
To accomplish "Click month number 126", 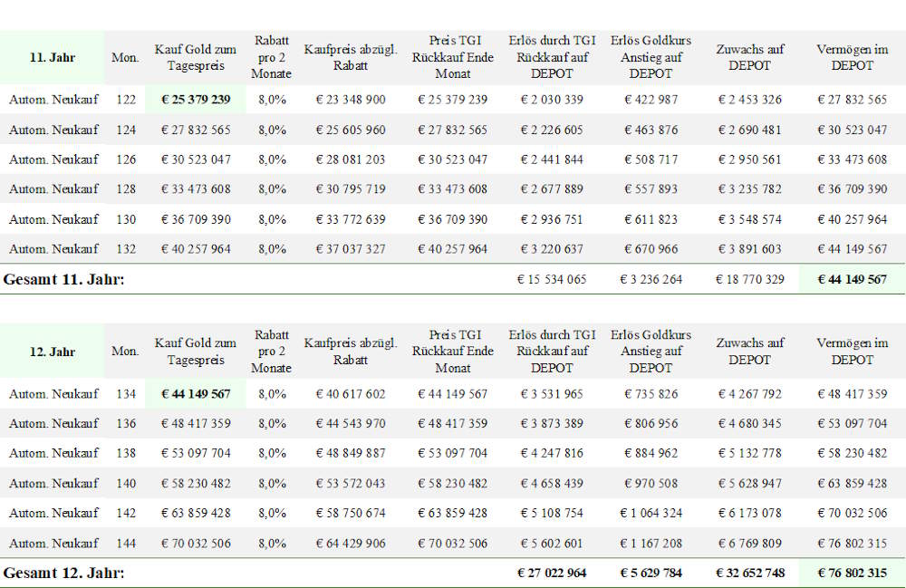I will tap(126, 159).
